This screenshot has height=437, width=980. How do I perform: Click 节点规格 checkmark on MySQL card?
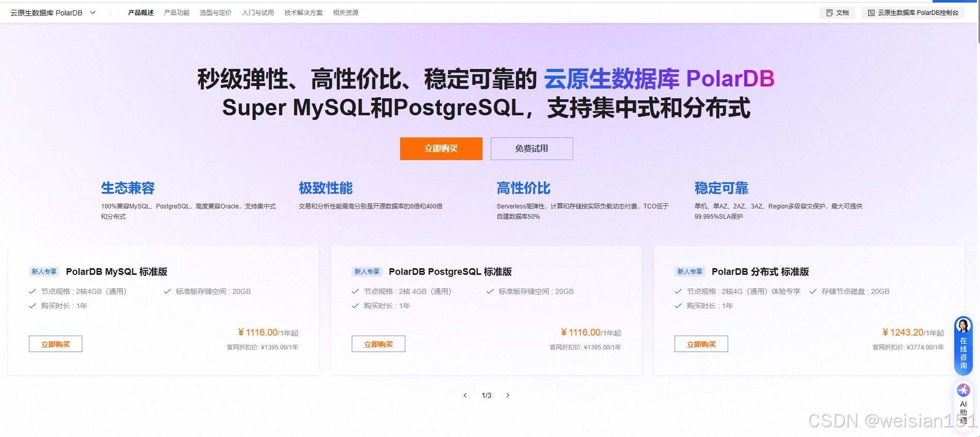click(x=32, y=291)
